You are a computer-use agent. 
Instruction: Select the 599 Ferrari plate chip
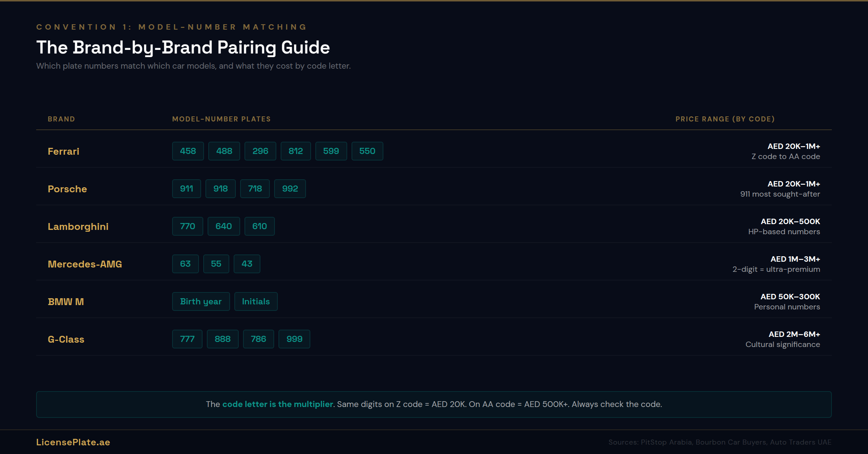(x=331, y=151)
